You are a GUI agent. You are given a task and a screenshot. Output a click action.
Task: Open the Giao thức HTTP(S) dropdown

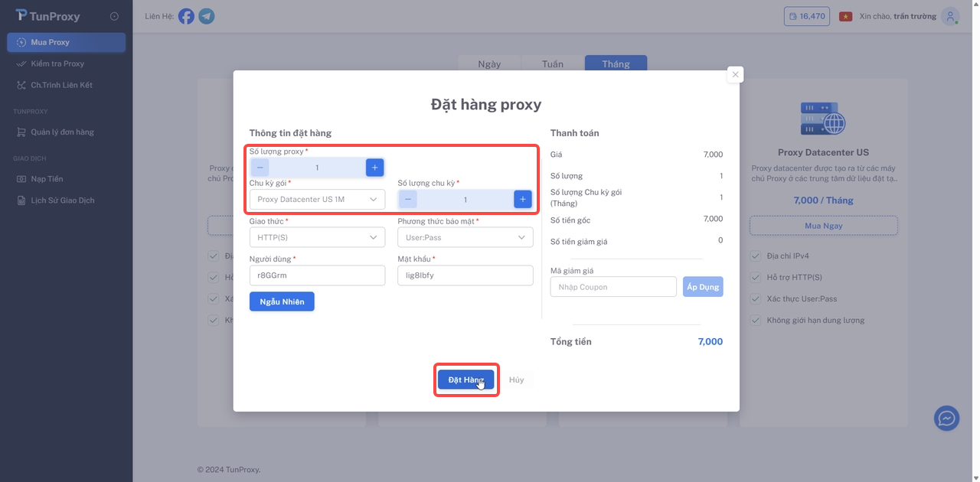pyautogui.click(x=316, y=237)
